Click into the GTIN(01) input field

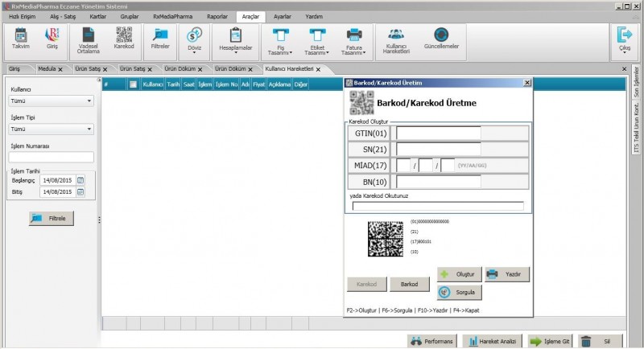(x=438, y=133)
